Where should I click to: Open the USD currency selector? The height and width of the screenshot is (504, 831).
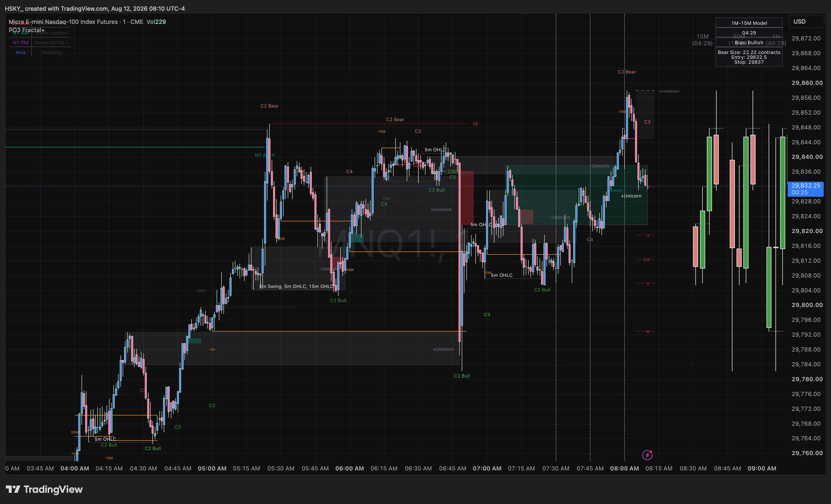pos(806,21)
